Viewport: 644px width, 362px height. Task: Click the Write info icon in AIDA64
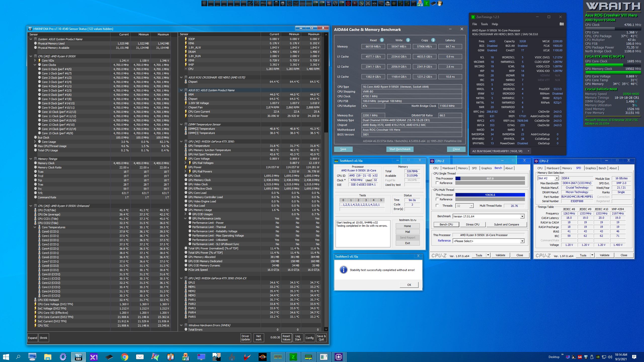pos(408,40)
